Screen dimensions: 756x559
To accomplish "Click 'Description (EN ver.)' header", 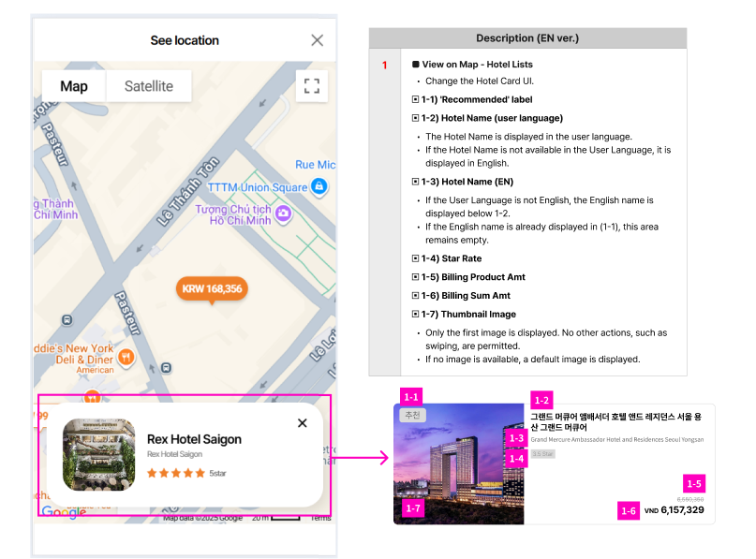I will point(527,38).
